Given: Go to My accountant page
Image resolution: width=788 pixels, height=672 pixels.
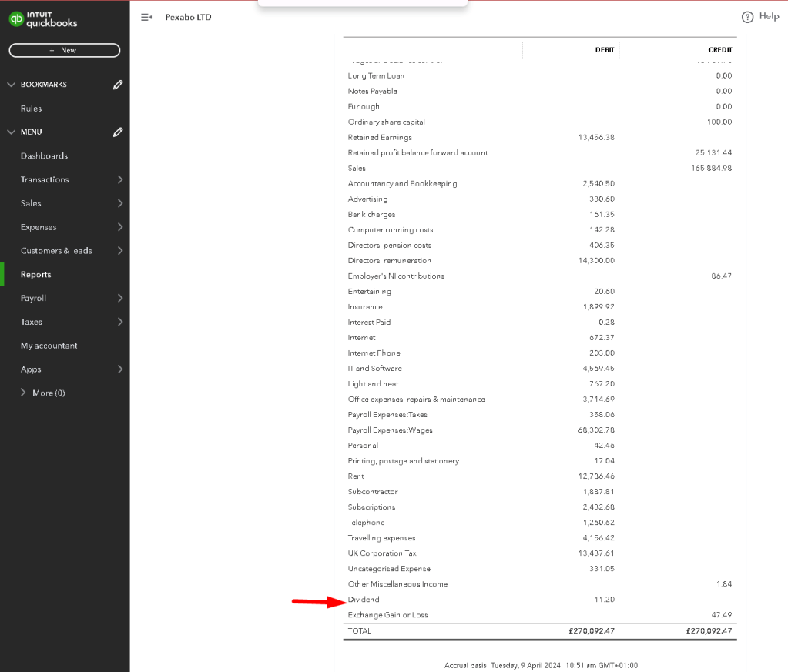Looking at the screenshot, I should point(49,346).
